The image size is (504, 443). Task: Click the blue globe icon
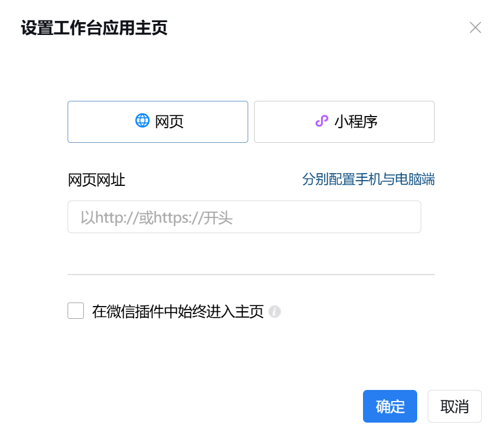coord(142,121)
